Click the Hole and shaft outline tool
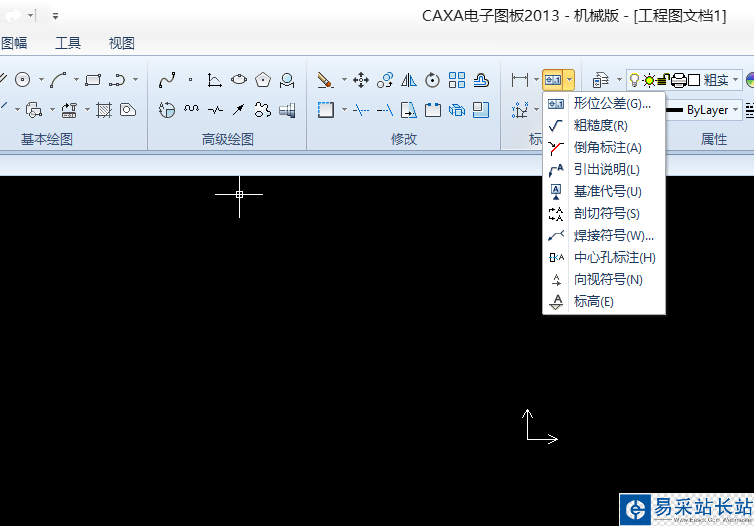The width and height of the screenshot is (754, 526). (128, 110)
